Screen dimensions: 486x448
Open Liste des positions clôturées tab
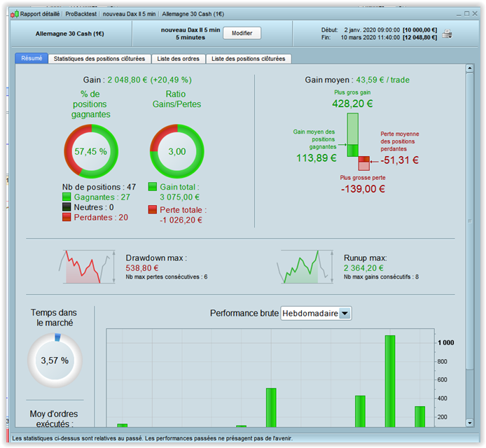[x=249, y=59]
